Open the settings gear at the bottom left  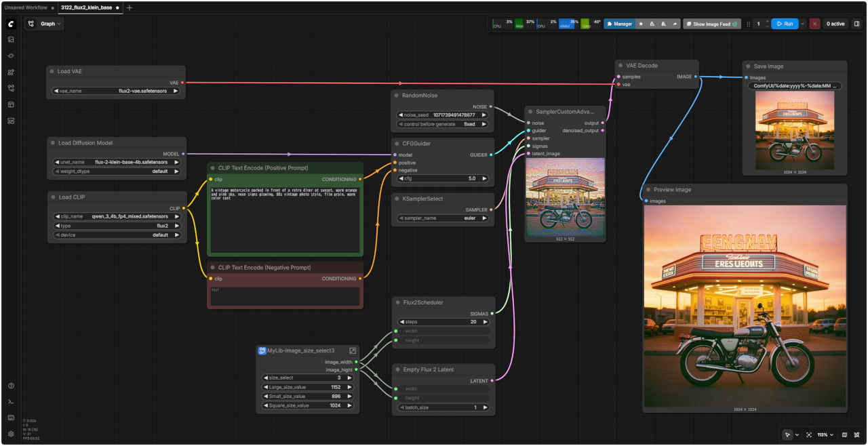point(11,434)
